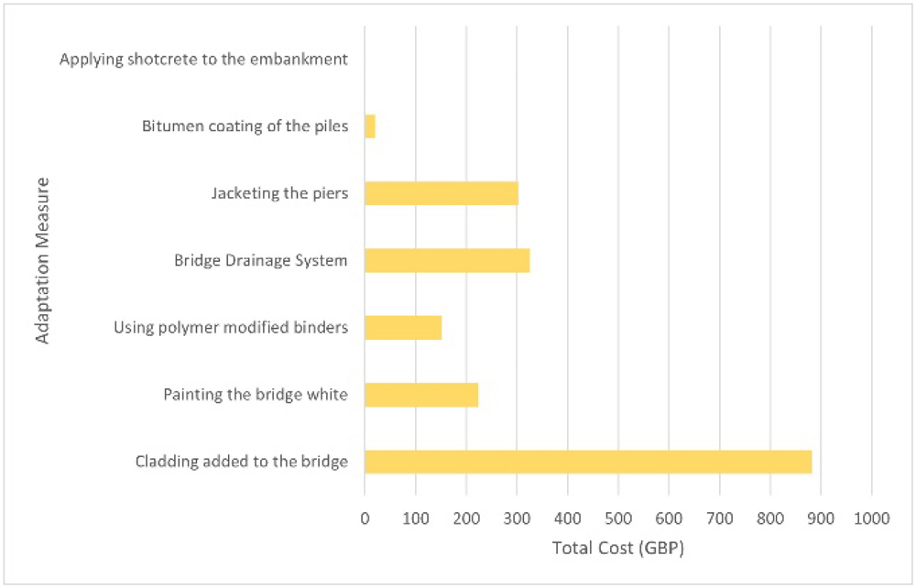The height and width of the screenshot is (588, 916).
Task: Select the Bridge Drainage System bar
Action: [x=448, y=260]
